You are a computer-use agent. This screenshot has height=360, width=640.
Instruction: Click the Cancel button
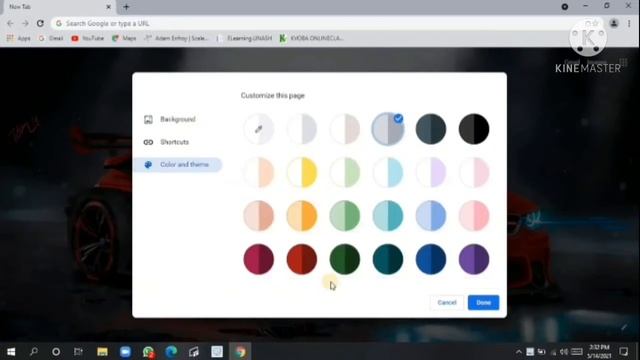[447, 302]
